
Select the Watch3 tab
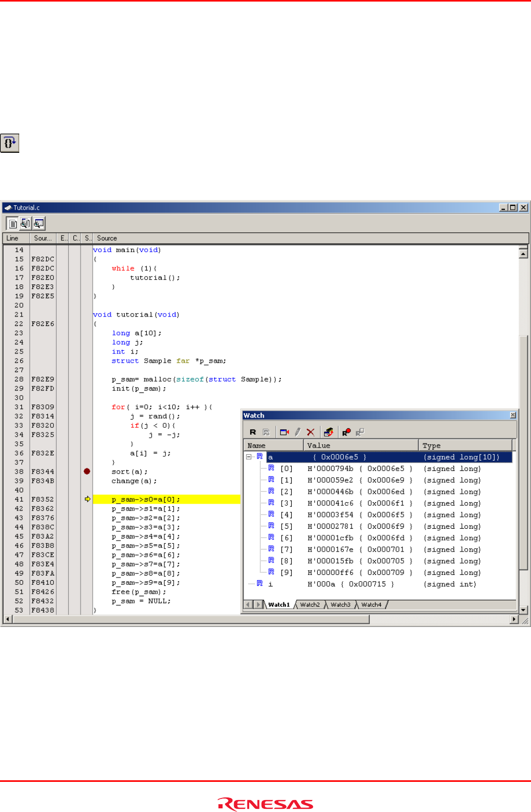click(341, 605)
